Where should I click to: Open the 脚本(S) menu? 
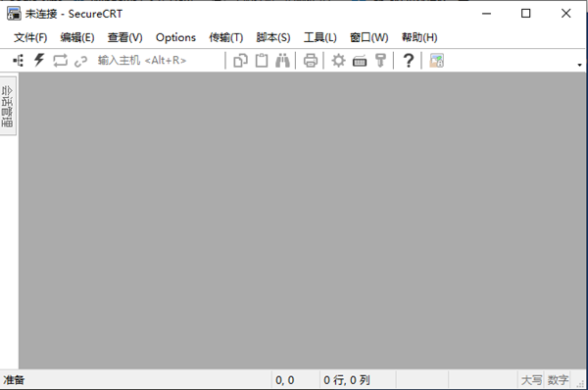coord(273,37)
